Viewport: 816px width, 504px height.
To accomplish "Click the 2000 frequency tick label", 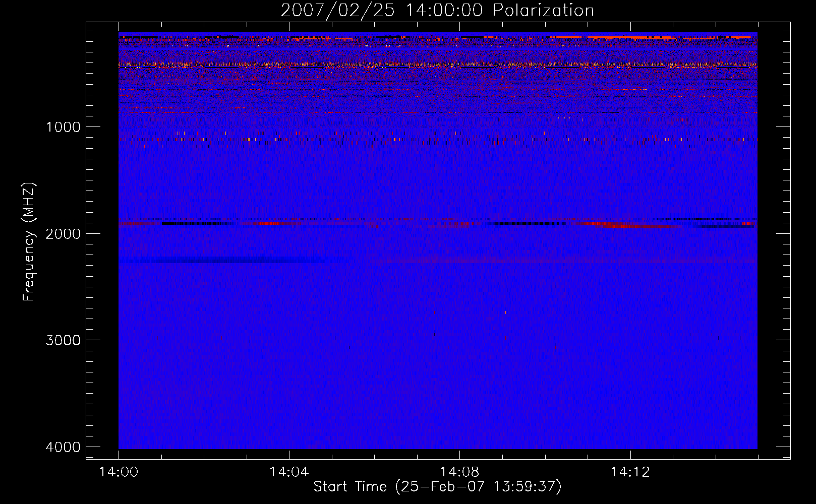I will coord(63,234).
